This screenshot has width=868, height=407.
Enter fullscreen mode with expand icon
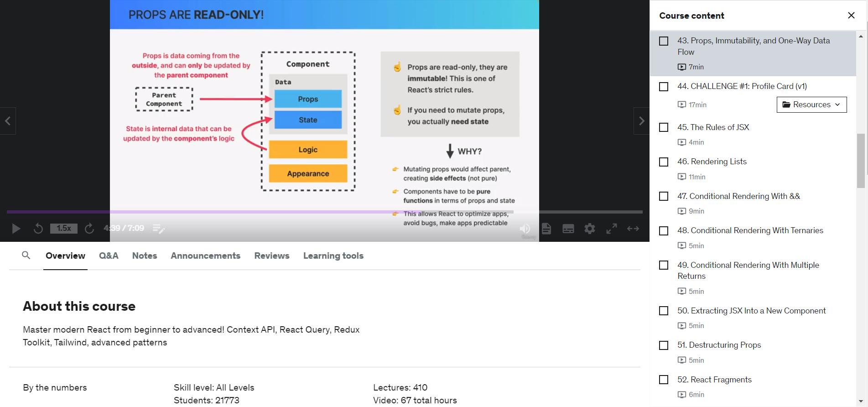(611, 229)
